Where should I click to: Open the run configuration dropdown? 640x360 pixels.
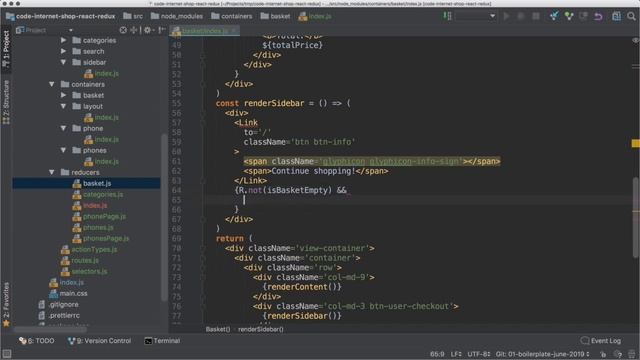476,16
